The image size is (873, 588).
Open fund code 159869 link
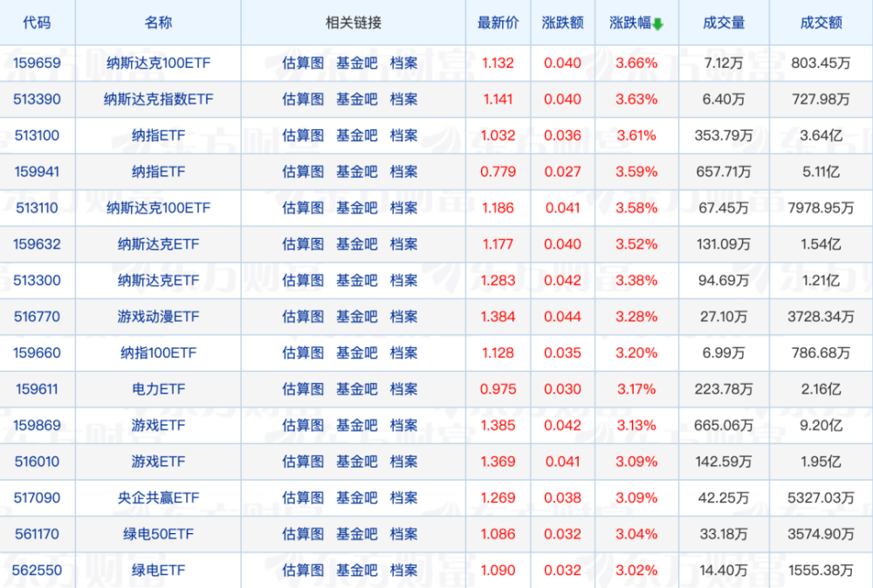pos(37,425)
